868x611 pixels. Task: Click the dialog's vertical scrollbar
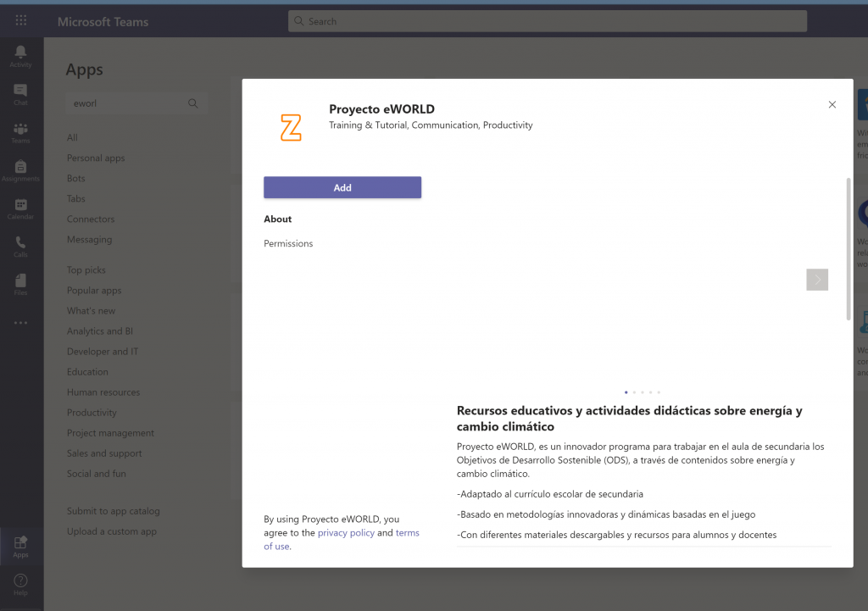tap(849, 249)
